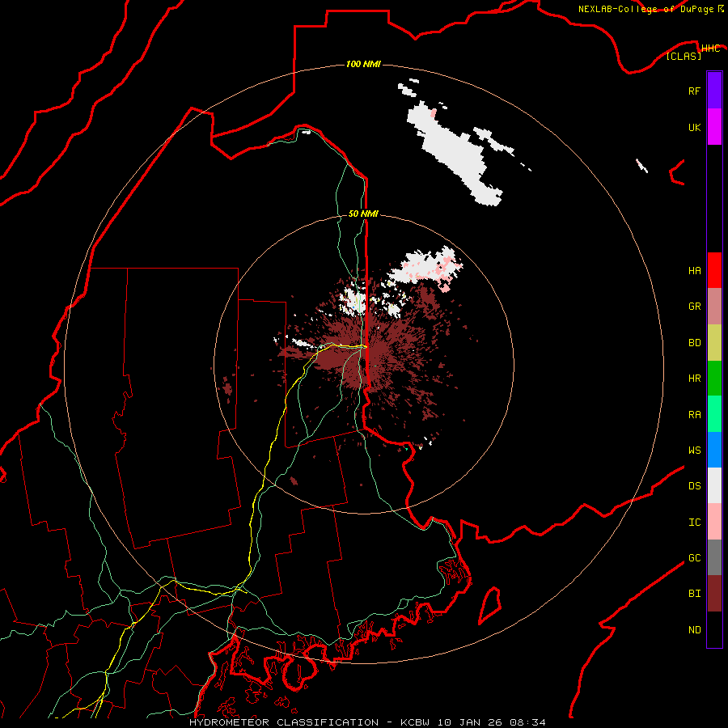728x728 pixels.
Task: Click the pink-and-white echo cluster inside the 50 NMI ring
Action: pos(427,269)
